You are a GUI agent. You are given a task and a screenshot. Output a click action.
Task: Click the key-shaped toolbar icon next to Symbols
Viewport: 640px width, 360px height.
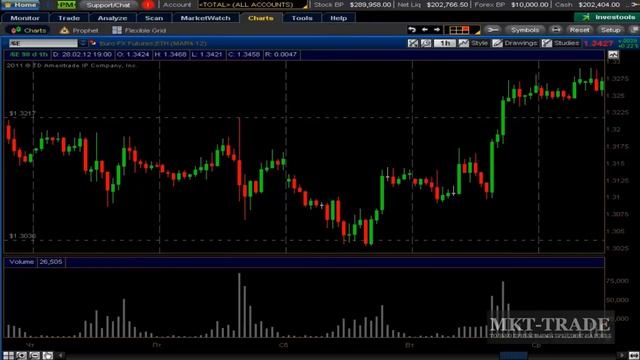tap(493, 30)
